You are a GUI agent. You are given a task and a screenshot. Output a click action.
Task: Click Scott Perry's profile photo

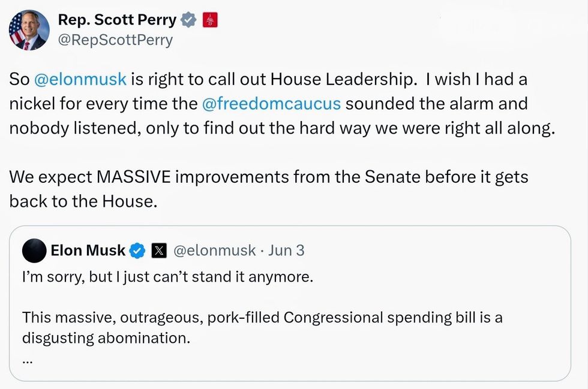[29, 30]
